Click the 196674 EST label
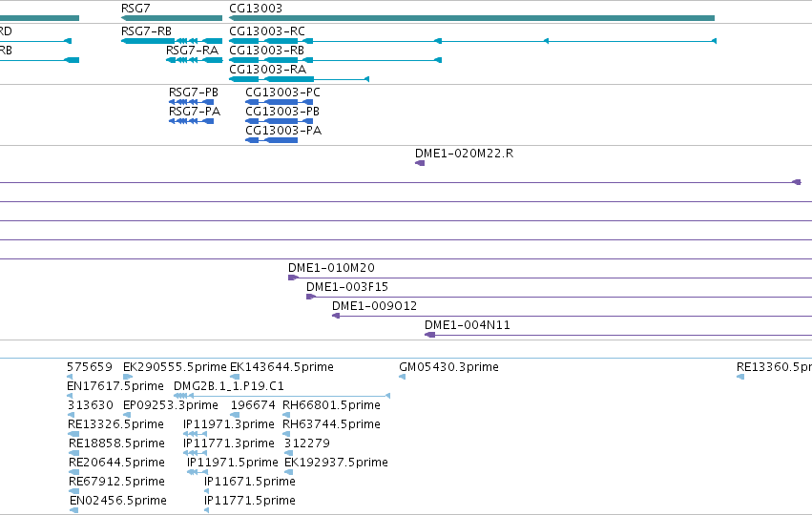Screen dimensions: 812x515 (x=253, y=405)
